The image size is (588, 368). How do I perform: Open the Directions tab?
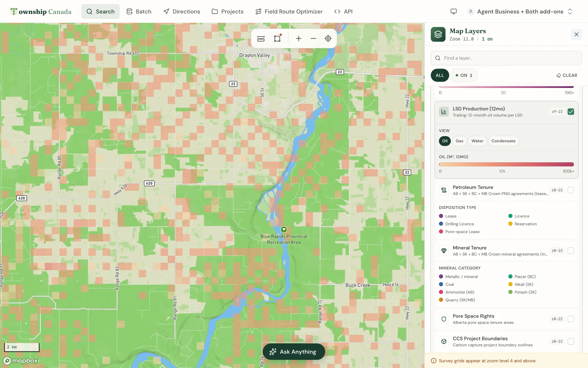(x=182, y=12)
